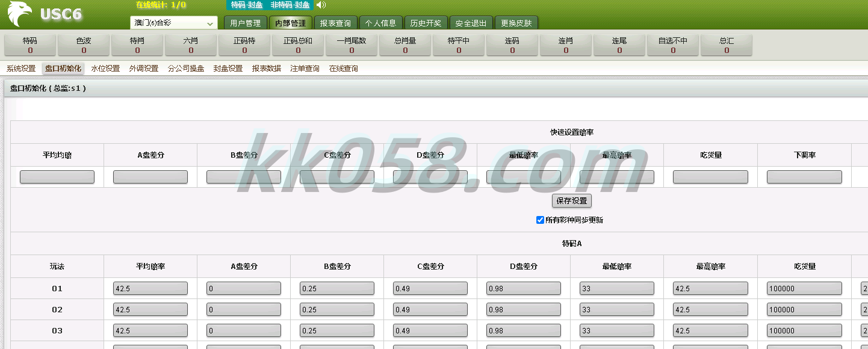Select the 正码总和 category button
This screenshot has width=868, height=349.
(x=298, y=45)
